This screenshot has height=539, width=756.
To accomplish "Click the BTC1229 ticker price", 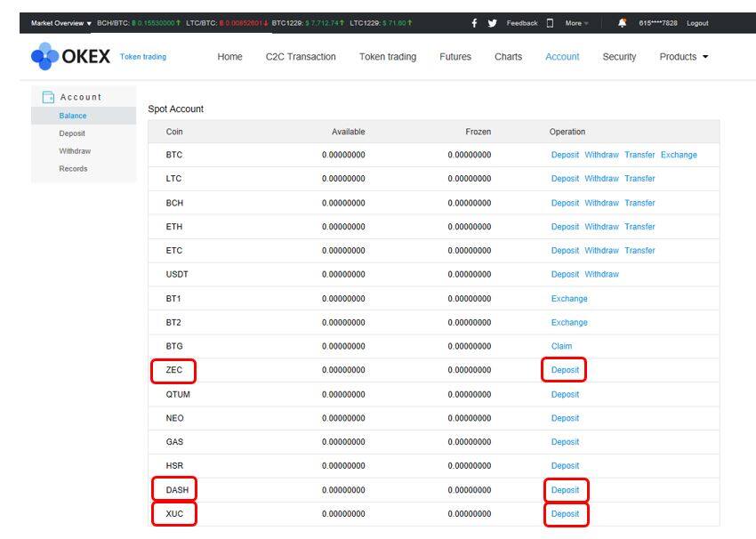I will (x=325, y=23).
